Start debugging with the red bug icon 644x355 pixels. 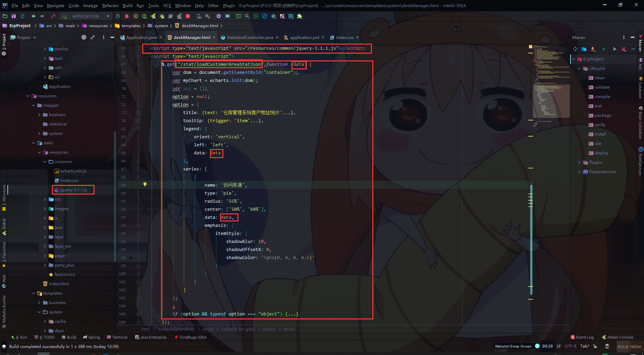[127, 16]
